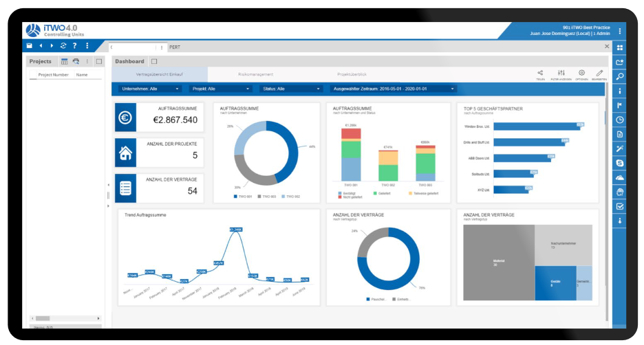Click the TWO 001 legend swatch under the donut
The height and width of the screenshot is (345, 644).
click(x=235, y=197)
